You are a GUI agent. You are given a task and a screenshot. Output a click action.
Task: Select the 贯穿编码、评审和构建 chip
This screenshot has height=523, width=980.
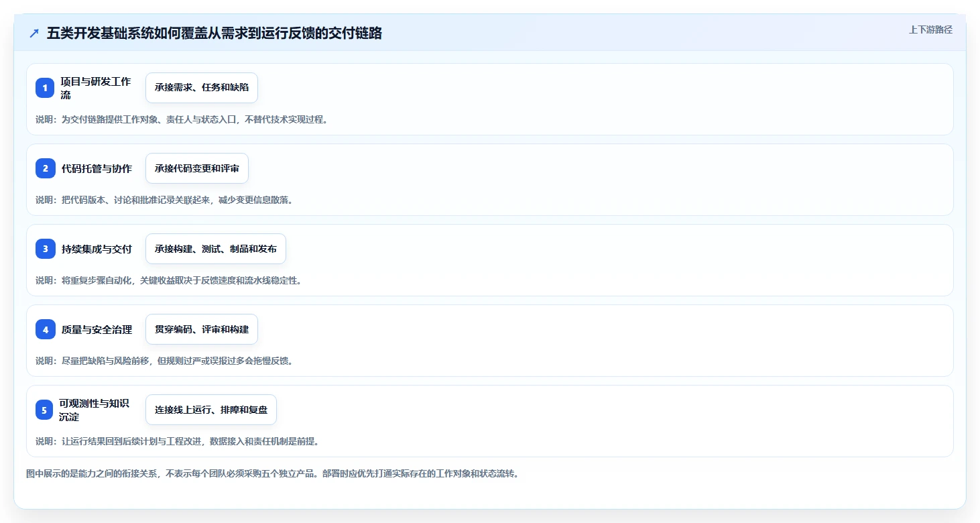click(x=202, y=329)
